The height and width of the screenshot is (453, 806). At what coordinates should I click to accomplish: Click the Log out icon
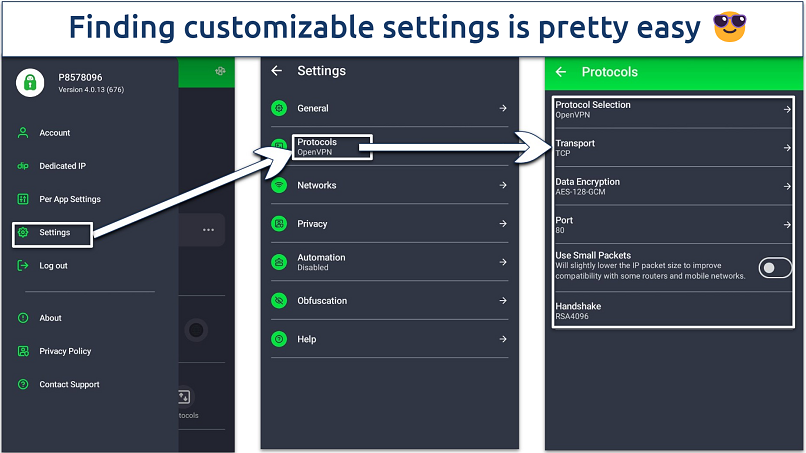click(x=22, y=266)
